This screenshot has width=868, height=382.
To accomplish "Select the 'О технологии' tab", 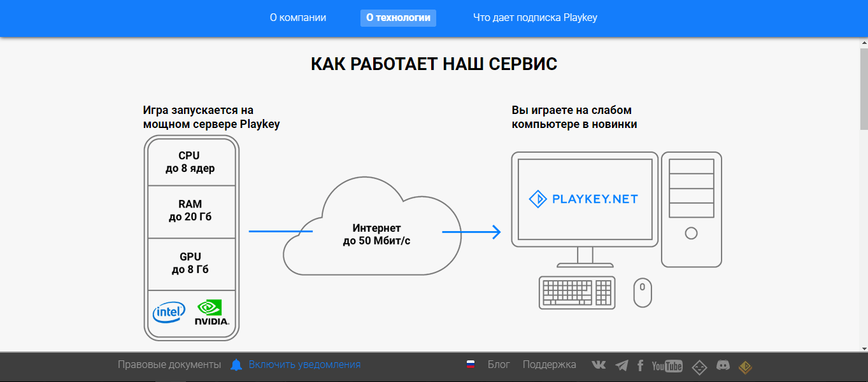I will pyautogui.click(x=398, y=18).
